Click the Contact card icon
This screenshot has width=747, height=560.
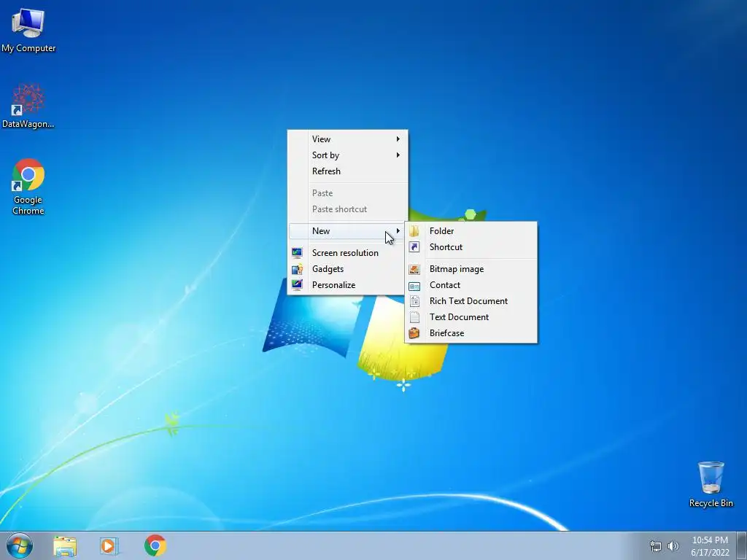coord(414,286)
